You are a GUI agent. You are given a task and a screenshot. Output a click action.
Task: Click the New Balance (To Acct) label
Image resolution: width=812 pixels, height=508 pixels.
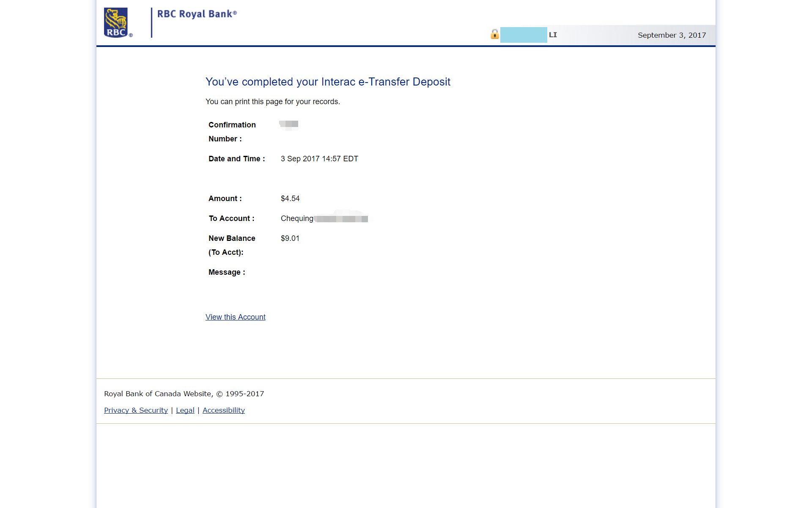coord(232,245)
